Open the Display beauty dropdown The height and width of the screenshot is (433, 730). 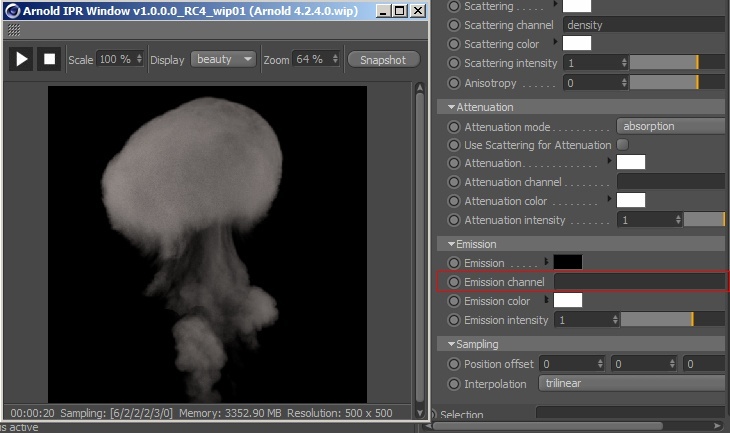pyautogui.click(x=223, y=59)
